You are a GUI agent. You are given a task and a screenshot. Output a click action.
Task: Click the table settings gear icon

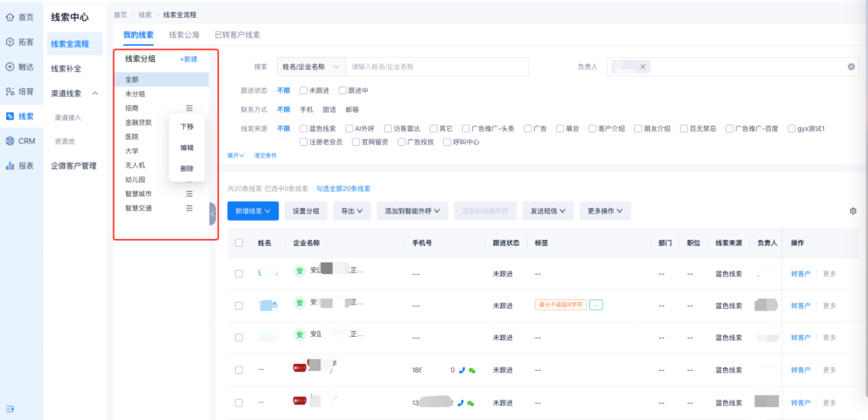[x=853, y=210]
